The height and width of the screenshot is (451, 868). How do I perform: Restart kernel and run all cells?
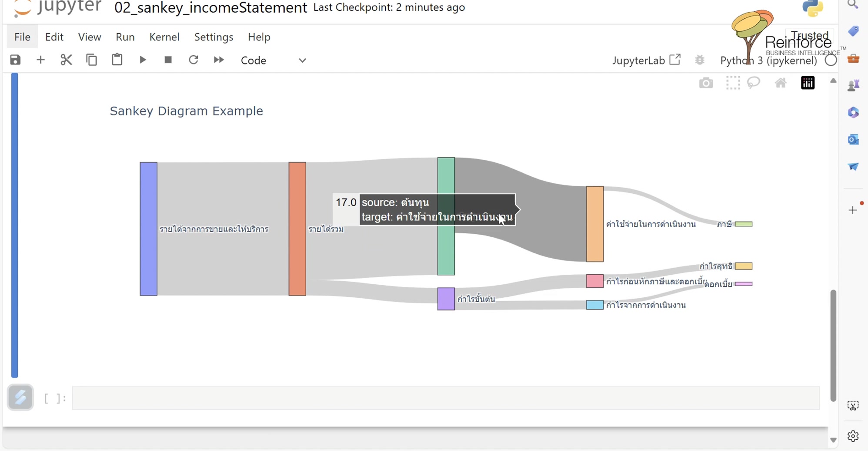pos(219,60)
